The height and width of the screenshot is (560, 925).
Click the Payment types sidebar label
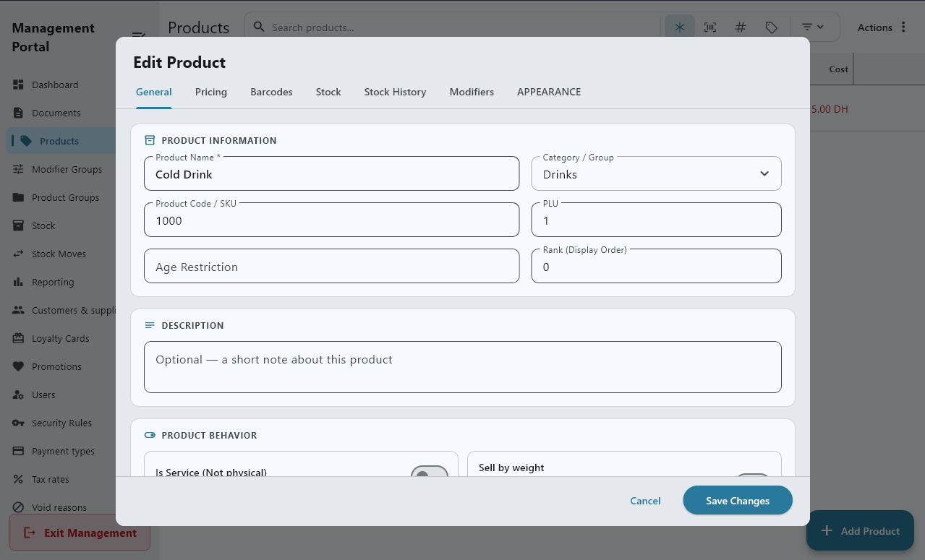click(63, 451)
